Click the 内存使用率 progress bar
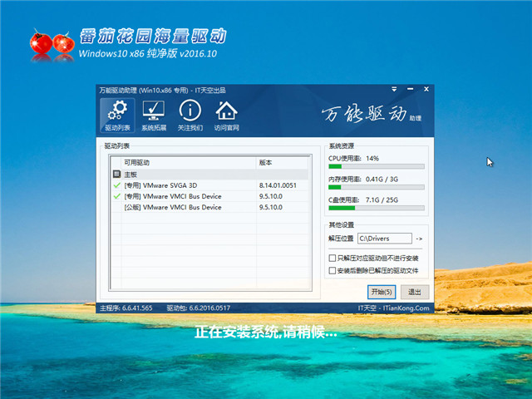 [x=377, y=187]
